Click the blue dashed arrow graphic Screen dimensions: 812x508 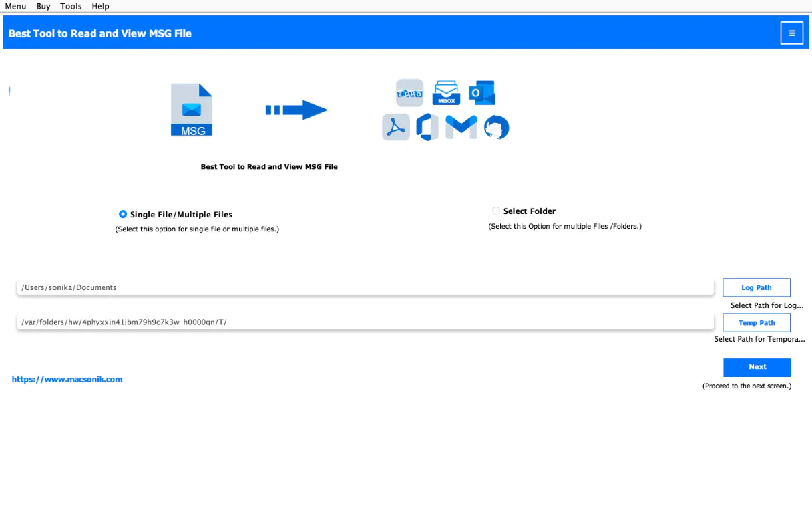[x=296, y=110]
